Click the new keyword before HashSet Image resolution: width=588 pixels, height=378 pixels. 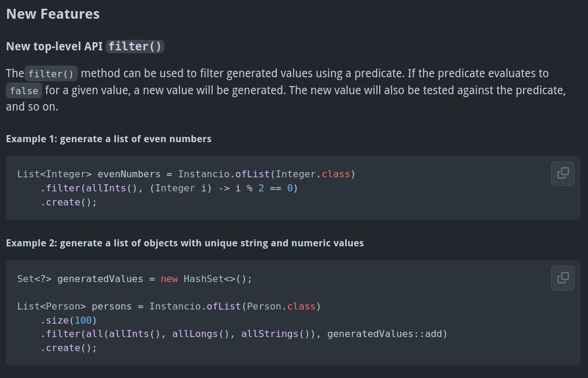pos(169,279)
